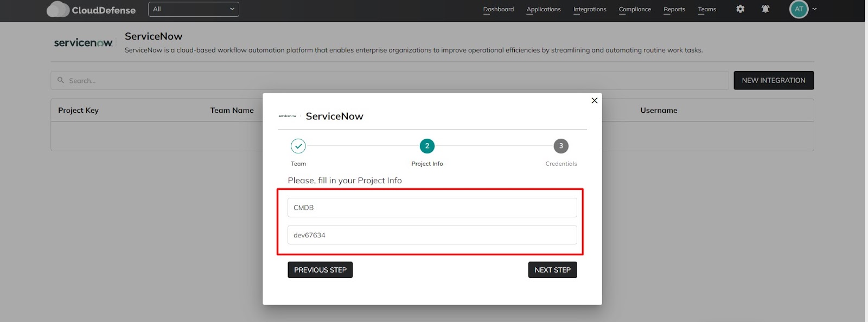This screenshot has width=868, height=322.
Task: Click the step 3 Credentials circle
Action: (x=561, y=146)
